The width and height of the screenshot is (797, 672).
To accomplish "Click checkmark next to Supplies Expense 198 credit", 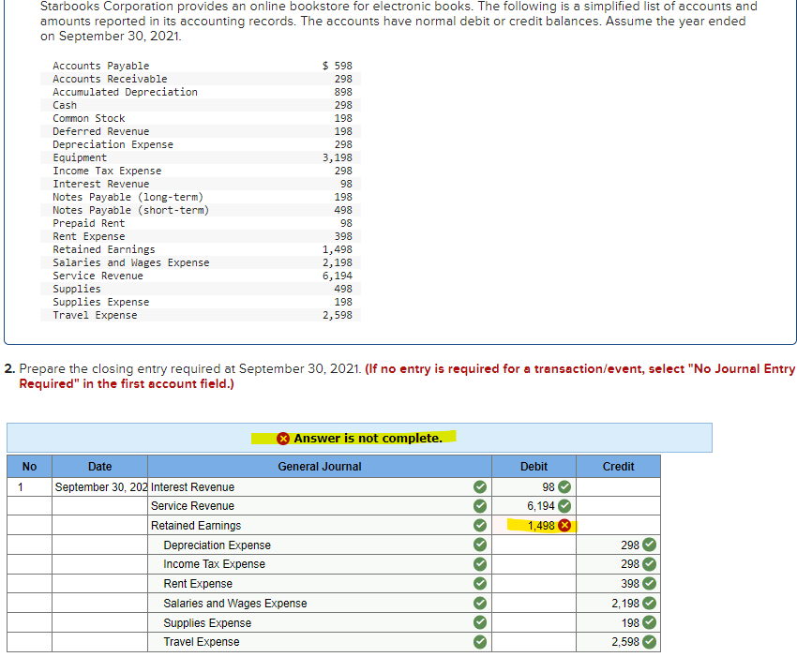I will pyautogui.click(x=646, y=622).
